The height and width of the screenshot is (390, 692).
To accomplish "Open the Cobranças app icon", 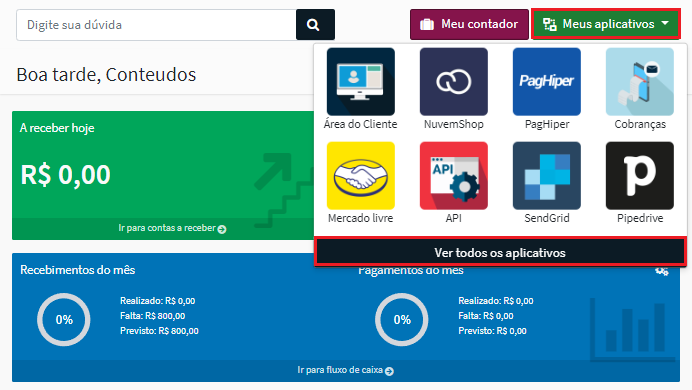I will pos(640,82).
